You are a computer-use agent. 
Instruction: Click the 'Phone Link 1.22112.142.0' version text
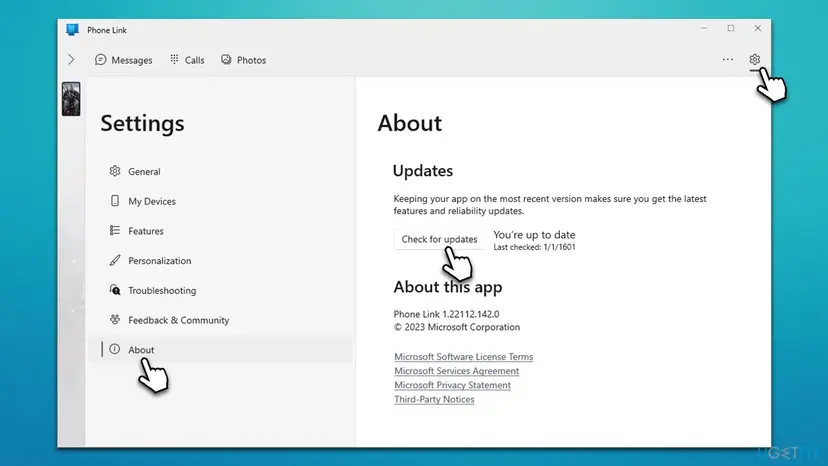point(446,314)
